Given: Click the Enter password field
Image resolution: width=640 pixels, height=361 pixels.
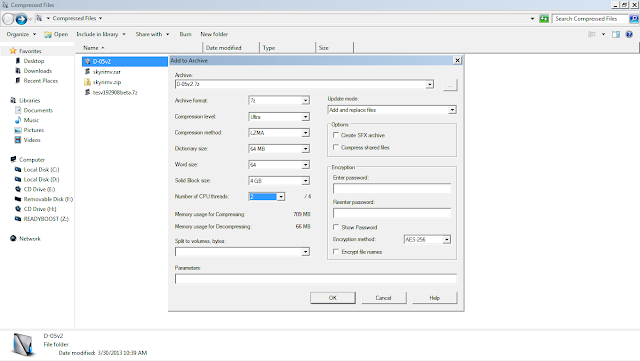Looking at the screenshot, I should coord(392,188).
